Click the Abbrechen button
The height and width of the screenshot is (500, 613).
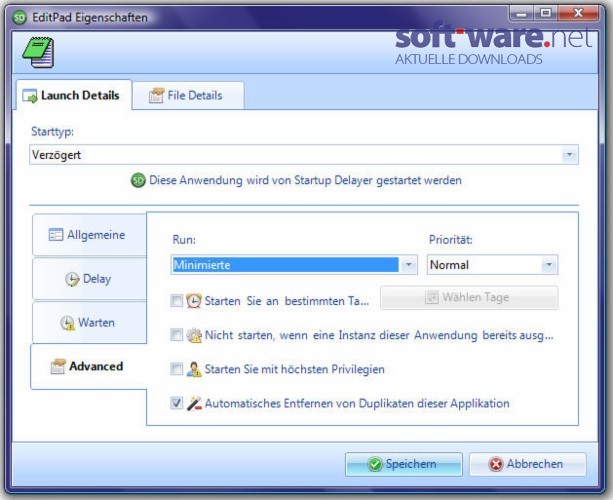pyautogui.click(x=528, y=464)
